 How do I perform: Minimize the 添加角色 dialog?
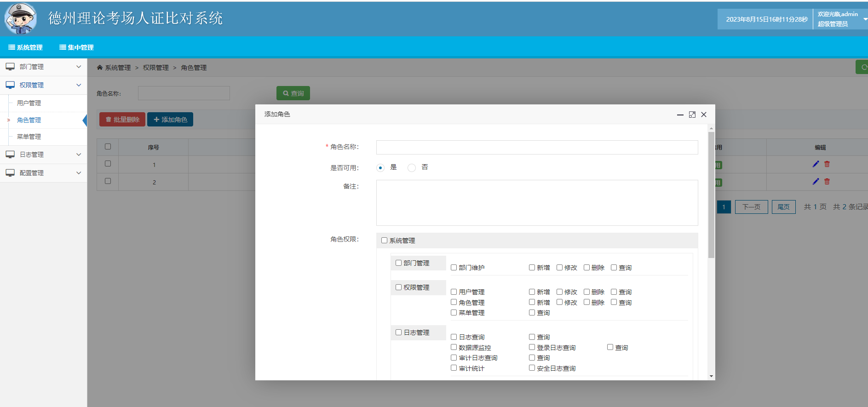click(x=680, y=115)
